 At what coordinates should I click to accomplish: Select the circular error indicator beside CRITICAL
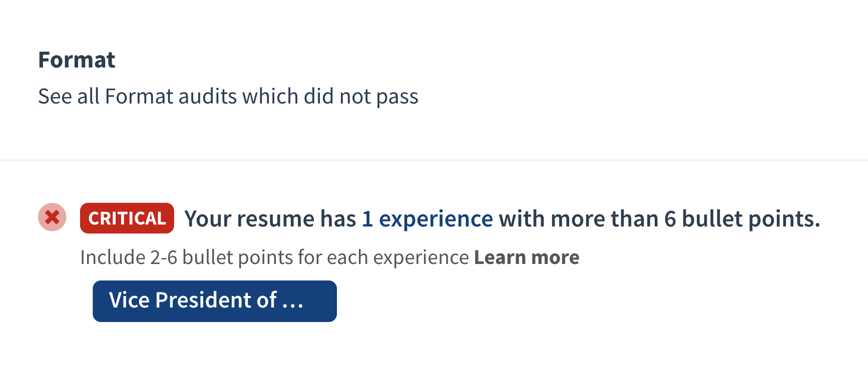pyautogui.click(x=52, y=216)
